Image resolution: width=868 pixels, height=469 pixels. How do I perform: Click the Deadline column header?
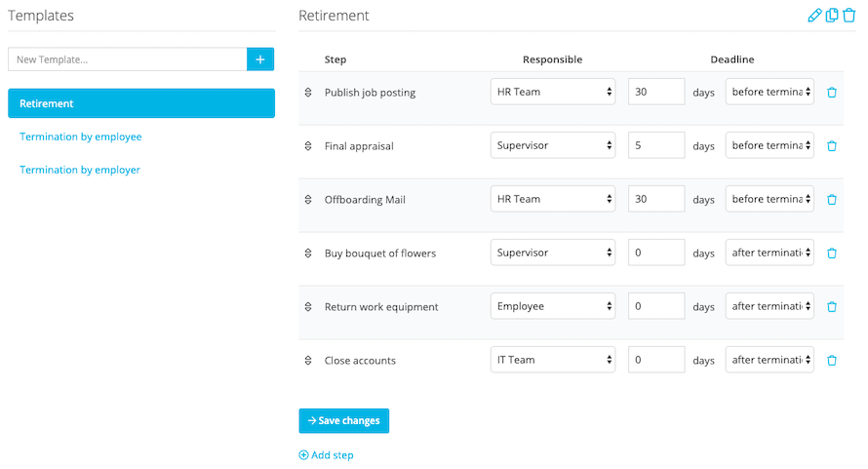(731, 59)
